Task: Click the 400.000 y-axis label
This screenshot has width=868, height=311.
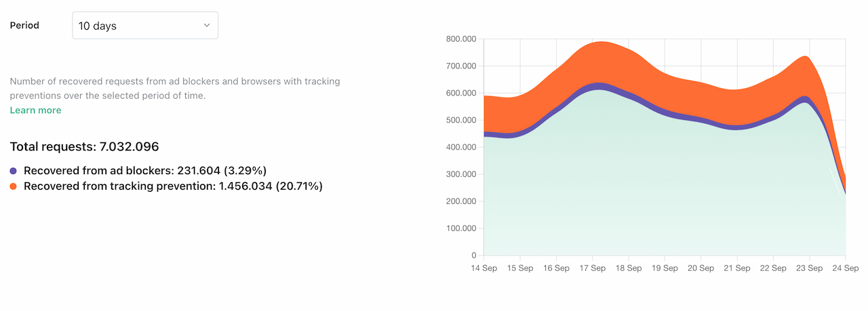Action: click(462, 147)
